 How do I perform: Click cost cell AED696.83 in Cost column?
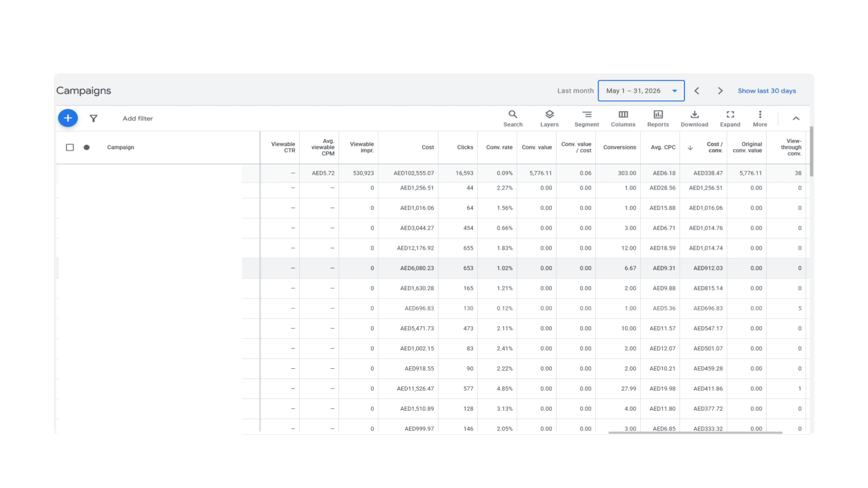click(419, 308)
